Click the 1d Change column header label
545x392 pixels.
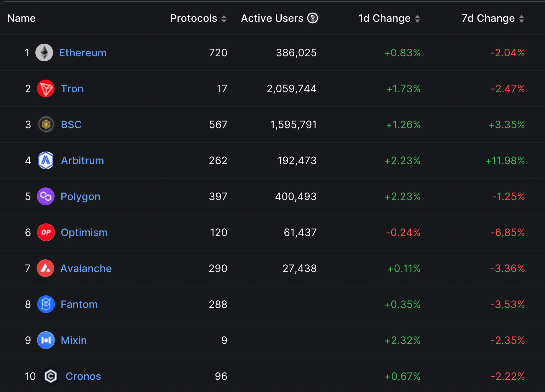(x=385, y=19)
